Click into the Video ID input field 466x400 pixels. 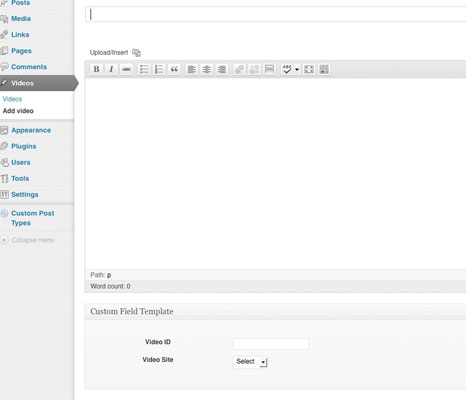271,344
